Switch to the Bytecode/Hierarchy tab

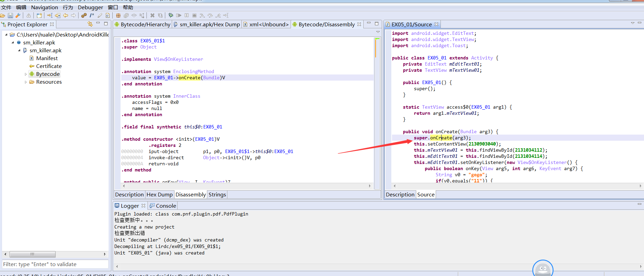coord(142,24)
